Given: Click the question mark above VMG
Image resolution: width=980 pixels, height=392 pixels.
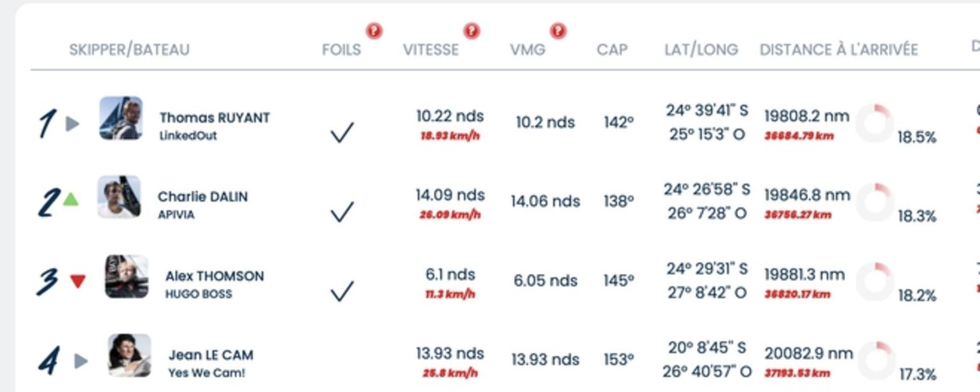Looking at the screenshot, I should point(558,31).
